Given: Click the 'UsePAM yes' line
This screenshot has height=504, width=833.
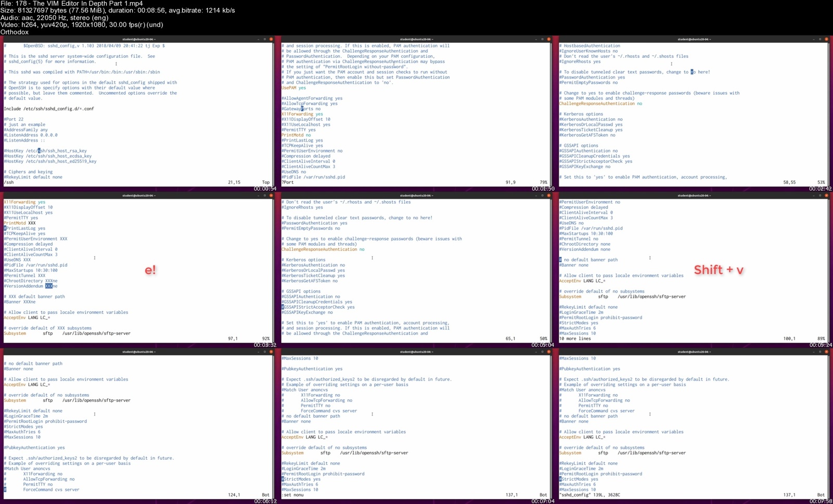Looking at the screenshot, I should pyautogui.click(x=294, y=88).
